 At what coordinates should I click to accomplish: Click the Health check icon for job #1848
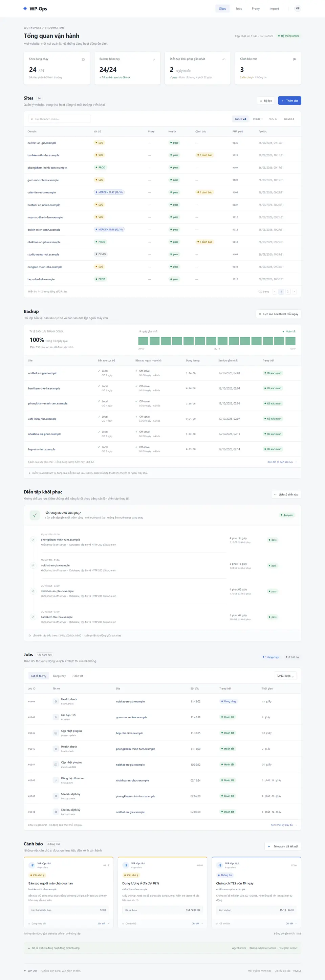(56, 701)
